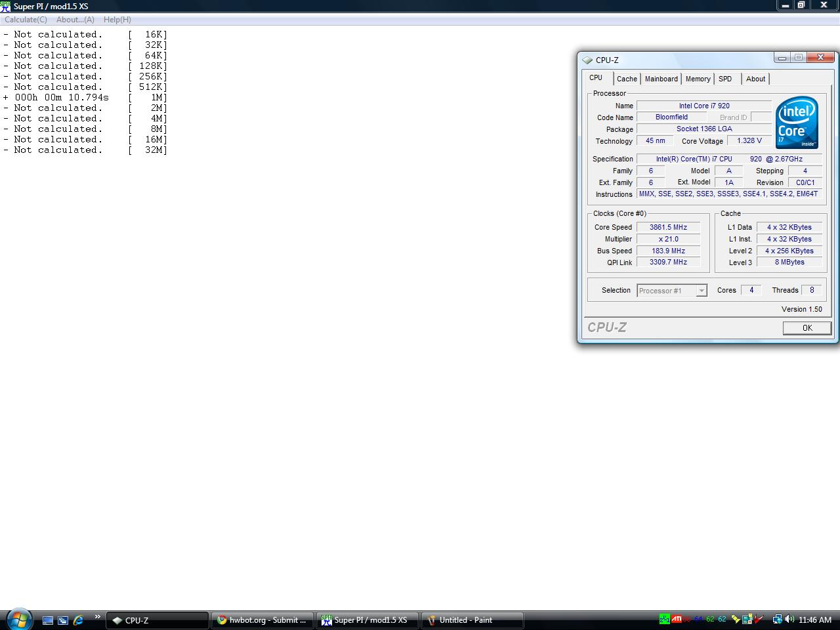
Task: Click red bird tray icon
Action: click(x=759, y=619)
